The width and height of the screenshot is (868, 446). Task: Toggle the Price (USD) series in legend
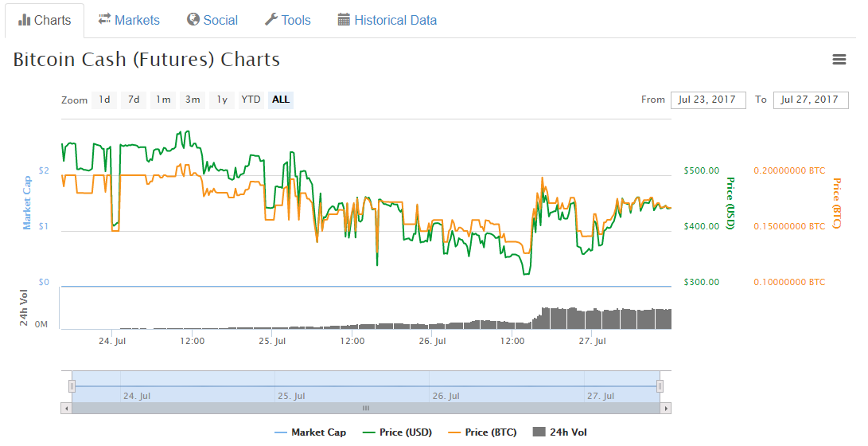[398, 432]
